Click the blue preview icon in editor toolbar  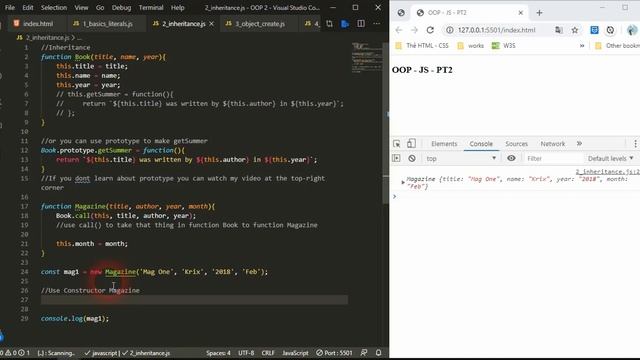coord(345,24)
